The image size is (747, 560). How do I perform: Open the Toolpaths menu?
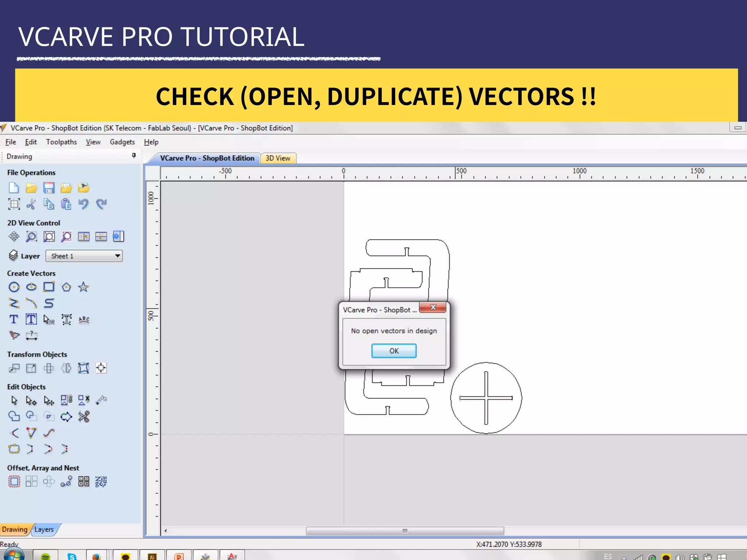61,142
